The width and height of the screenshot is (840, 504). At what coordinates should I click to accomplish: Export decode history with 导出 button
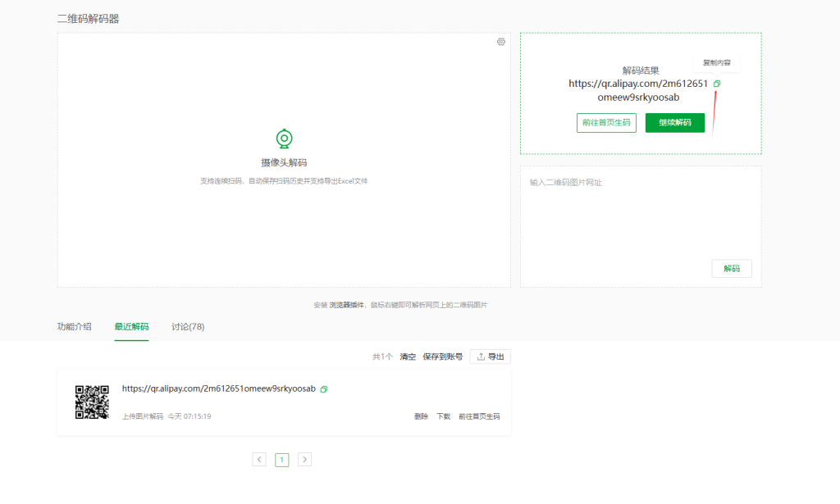(490, 356)
